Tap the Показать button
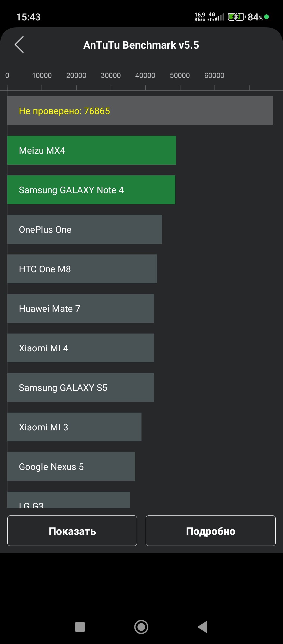 click(x=72, y=531)
